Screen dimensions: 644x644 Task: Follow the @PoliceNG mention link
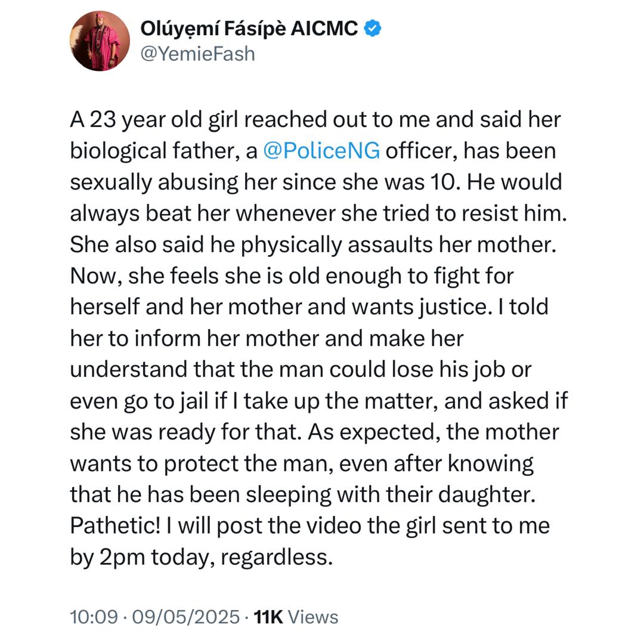tap(321, 151)
